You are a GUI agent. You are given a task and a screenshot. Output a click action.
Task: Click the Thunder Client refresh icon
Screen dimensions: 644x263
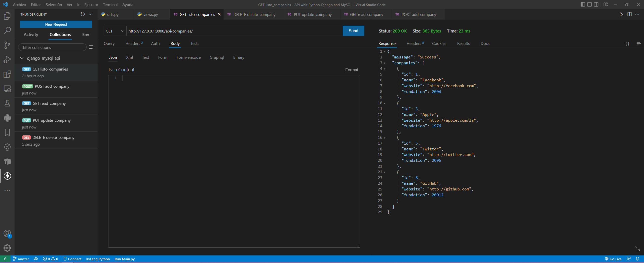tap(83, 14)
